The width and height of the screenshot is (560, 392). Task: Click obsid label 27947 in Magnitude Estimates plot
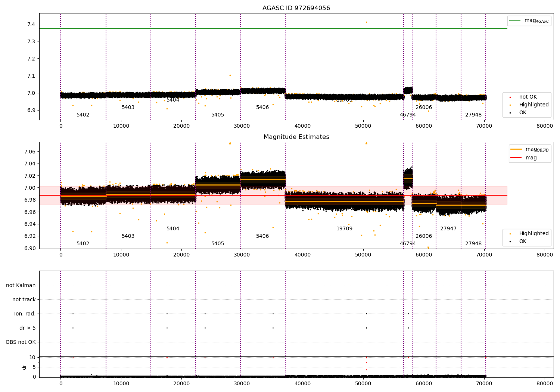[x=448, y=229]
